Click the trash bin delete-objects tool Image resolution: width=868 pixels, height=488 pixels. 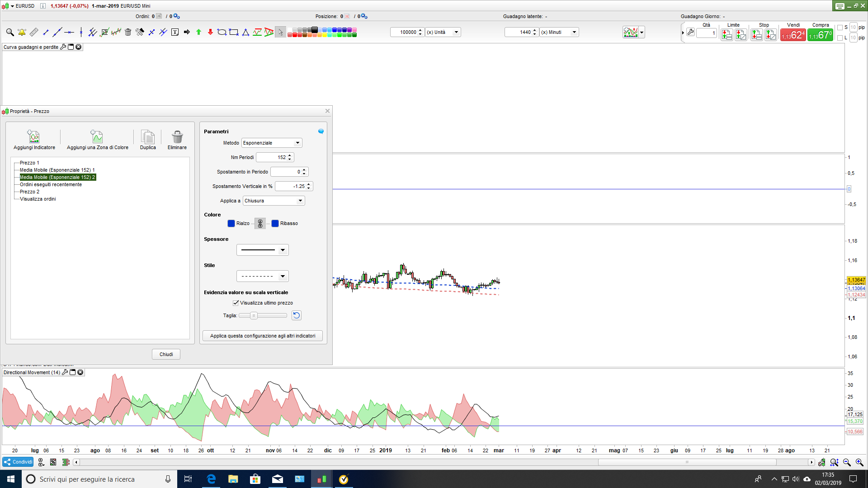point(128,32)
